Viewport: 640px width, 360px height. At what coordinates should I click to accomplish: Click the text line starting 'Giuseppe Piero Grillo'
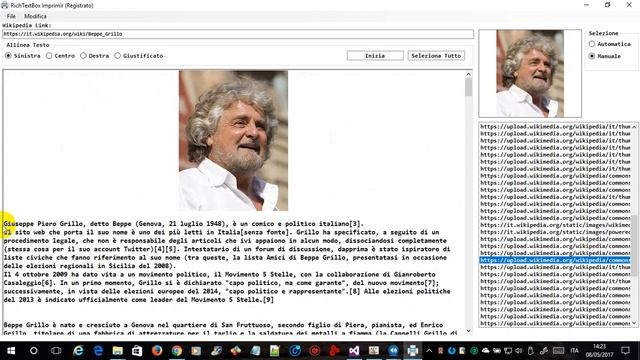(x=184, y=224)
